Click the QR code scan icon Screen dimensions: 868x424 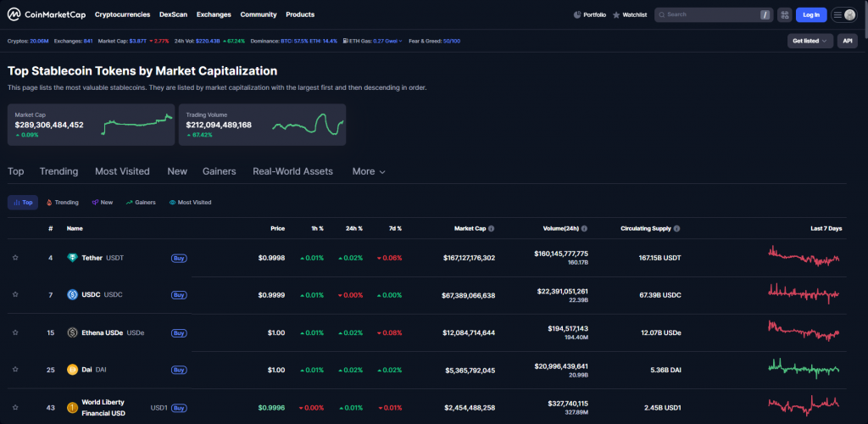tap(784, 15)
